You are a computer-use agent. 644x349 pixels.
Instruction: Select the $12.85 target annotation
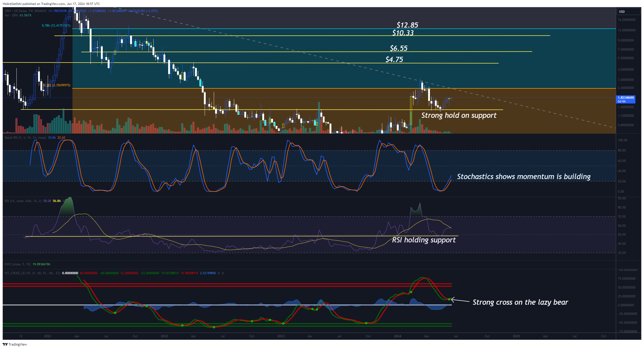pos(407,25)
